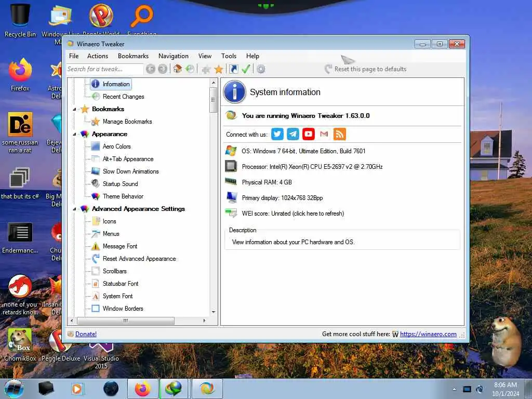Open the View menu

point(205,56)
